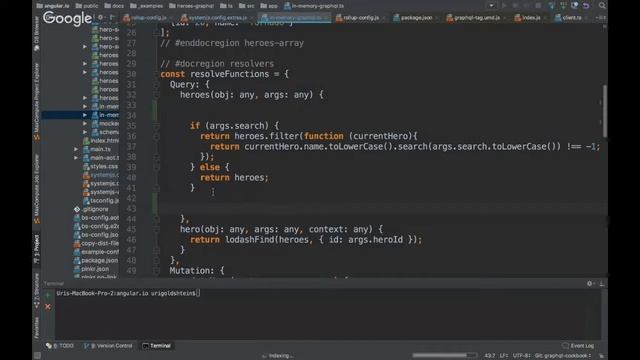
Task: Select package.json in project tree
Action: (96, 260)
